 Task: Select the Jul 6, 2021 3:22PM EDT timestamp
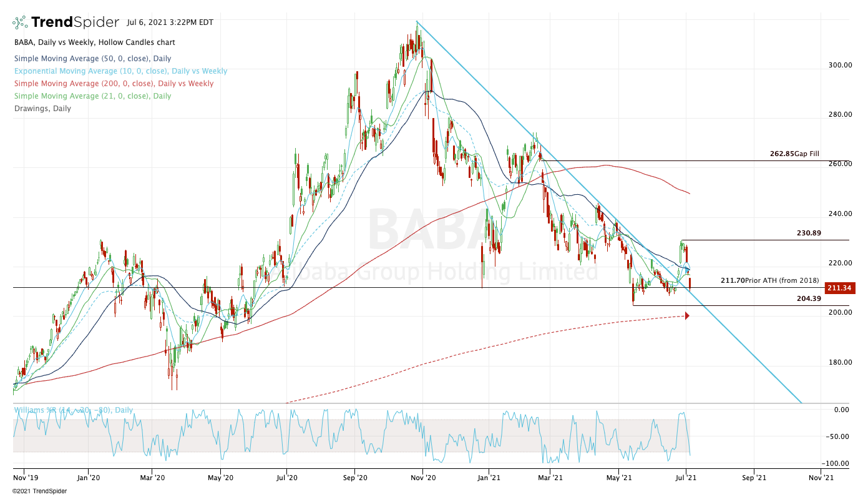[x=170, y=22]
